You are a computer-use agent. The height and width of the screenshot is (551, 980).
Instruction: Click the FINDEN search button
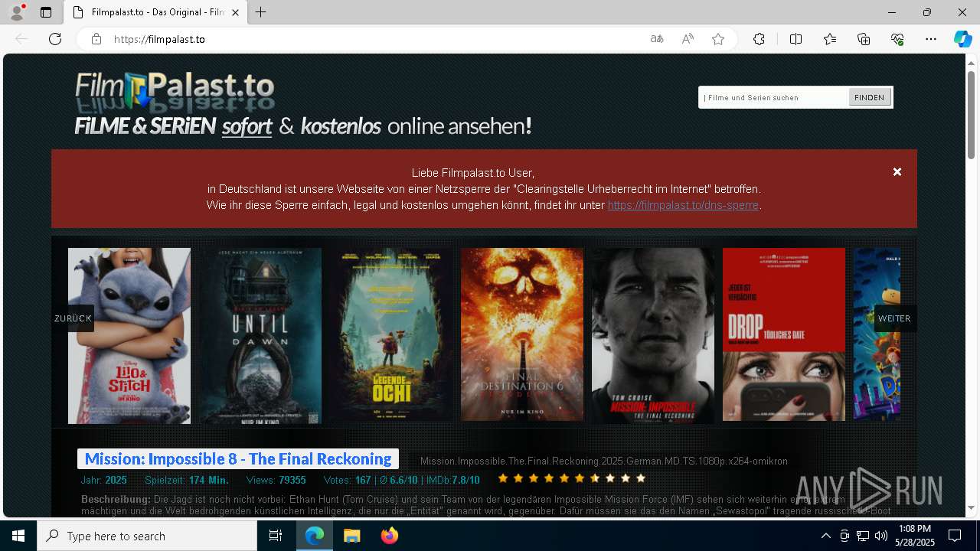click(869, 97)
